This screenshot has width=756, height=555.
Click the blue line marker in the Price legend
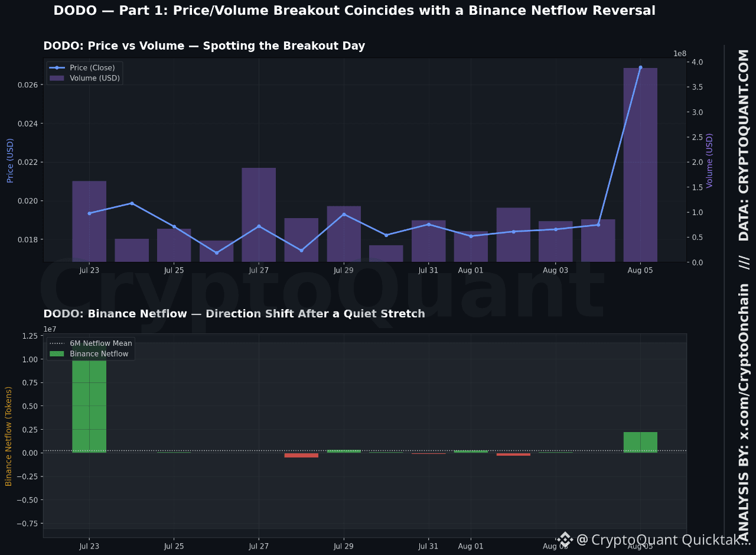(57, 68)
